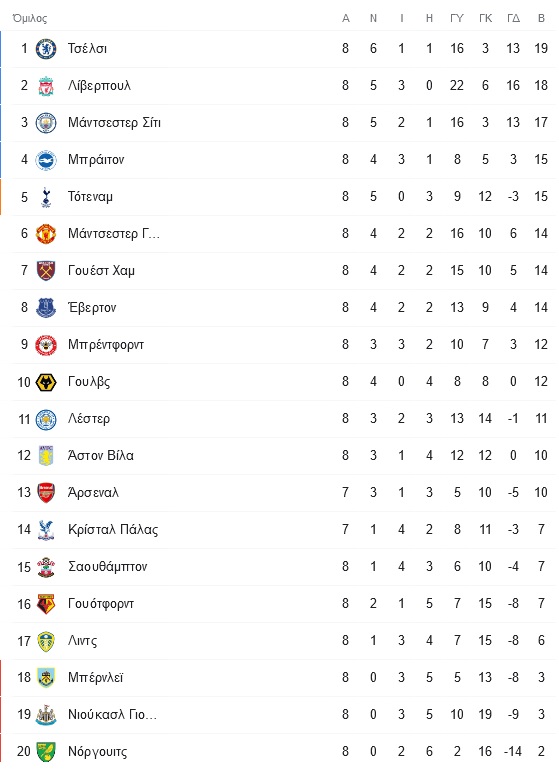559x771 pixels.
Task: Select the Watford club badge
Action: click(46, 604)
